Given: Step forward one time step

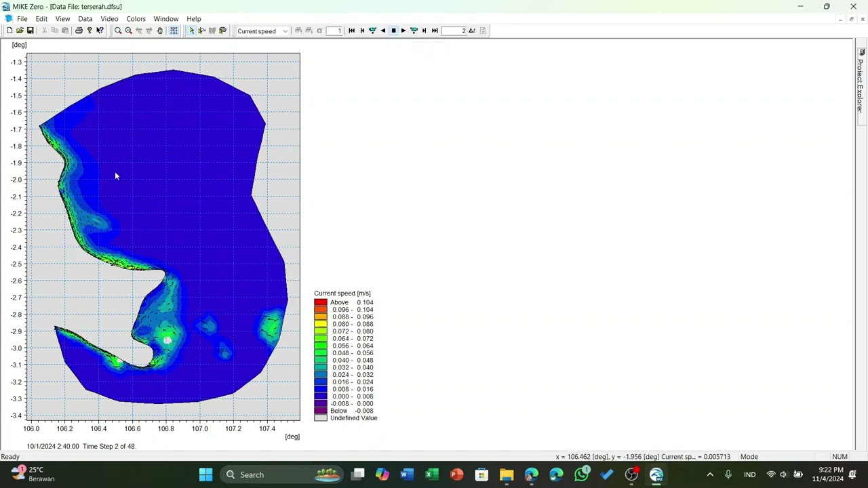Looking at the screenshot, I should 425,30.
